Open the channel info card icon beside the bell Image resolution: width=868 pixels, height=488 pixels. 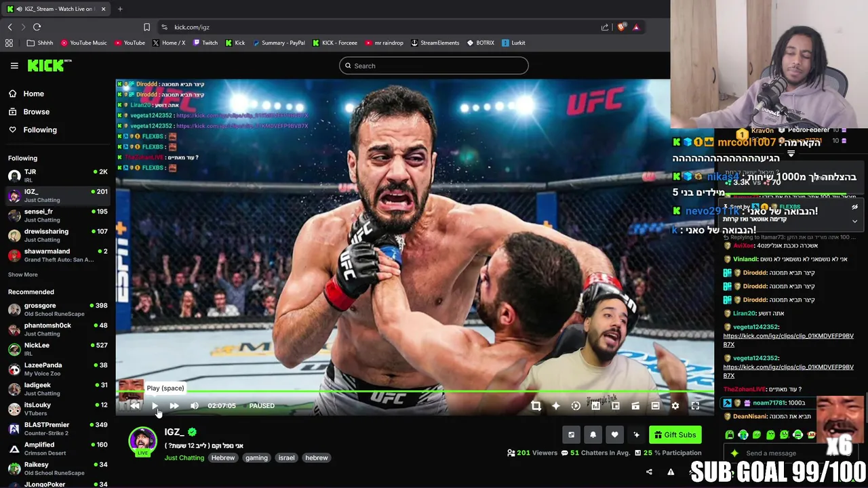[571, 434]
